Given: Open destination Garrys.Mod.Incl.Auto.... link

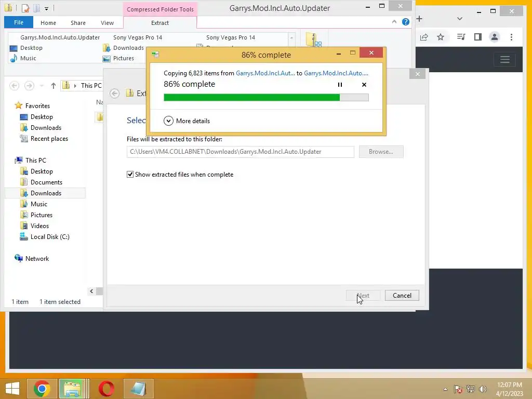Looking at the screenshot, I should click(x=336, y=73).
